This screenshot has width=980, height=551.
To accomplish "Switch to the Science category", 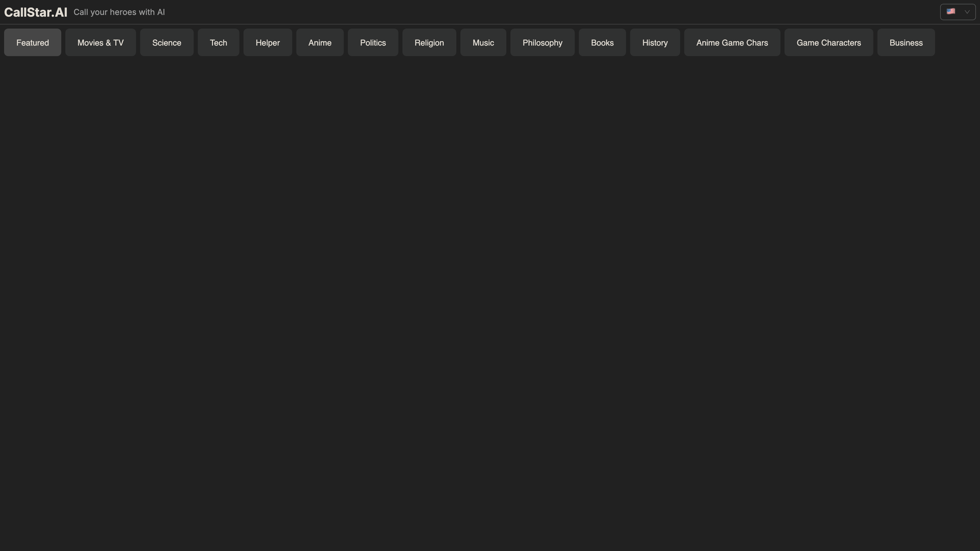I will click(x=167, y=43).
